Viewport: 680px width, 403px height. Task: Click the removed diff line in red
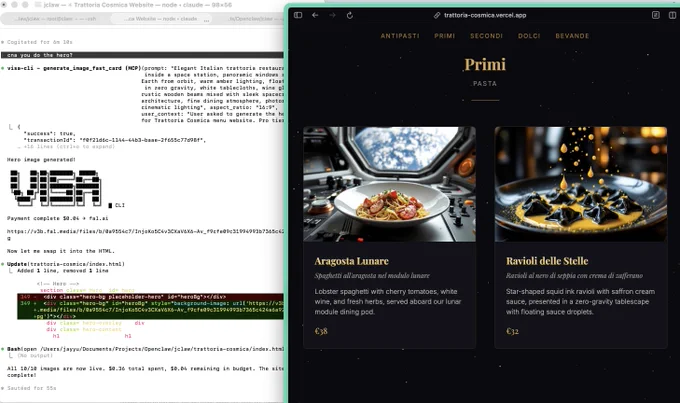pos(150,297)
